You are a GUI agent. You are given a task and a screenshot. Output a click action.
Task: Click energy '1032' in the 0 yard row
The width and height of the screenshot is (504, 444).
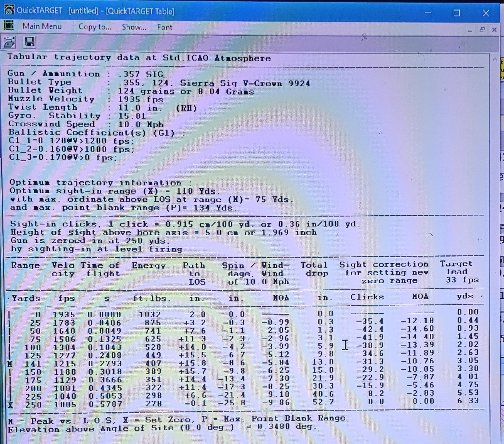(150, 314)
